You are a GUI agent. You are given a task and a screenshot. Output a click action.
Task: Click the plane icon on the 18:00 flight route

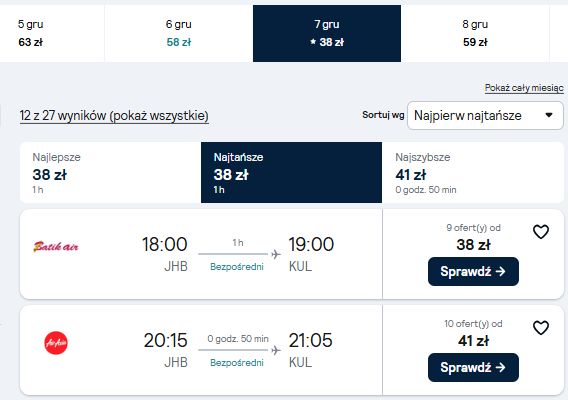coord(276,254)
